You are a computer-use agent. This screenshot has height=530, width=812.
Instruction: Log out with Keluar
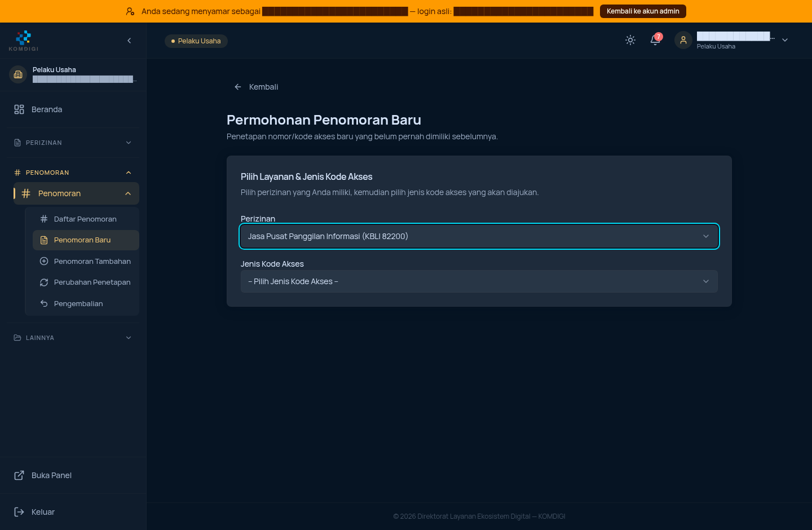pyautogui.click(x=73, y=512)
